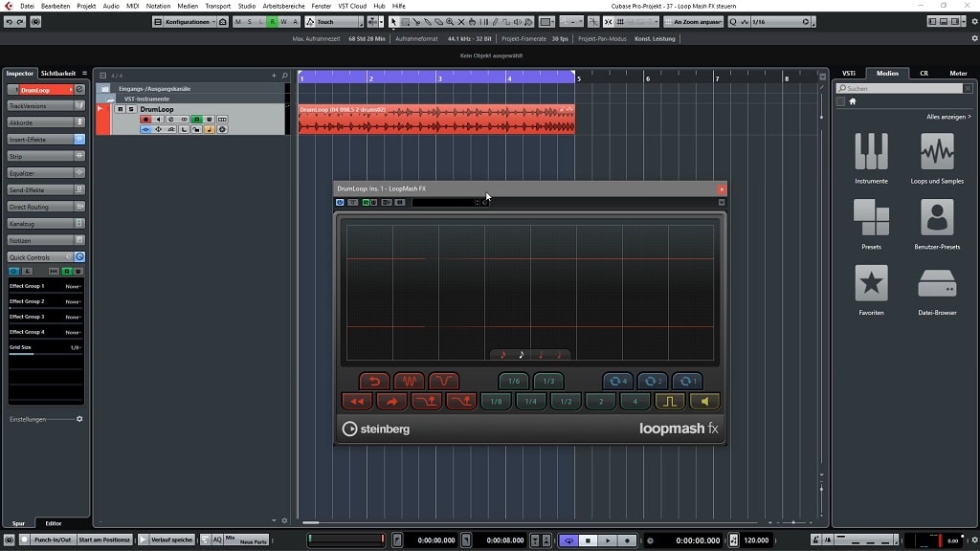Open the 1/16 quantize preset dropdown
The height and width of the screenshot is (551, 980).
pos(781,22)
